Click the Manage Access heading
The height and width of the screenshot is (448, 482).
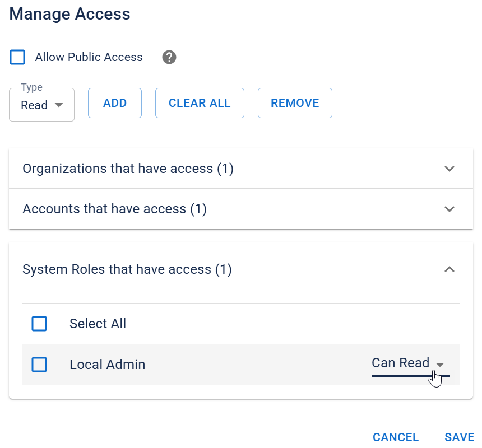tap(69, 14)
